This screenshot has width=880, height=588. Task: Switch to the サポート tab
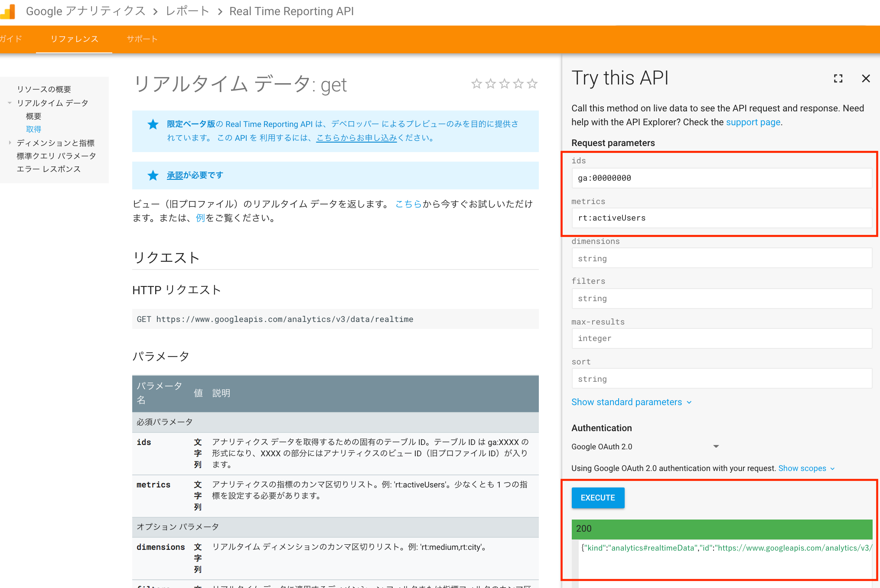point(142,39)
